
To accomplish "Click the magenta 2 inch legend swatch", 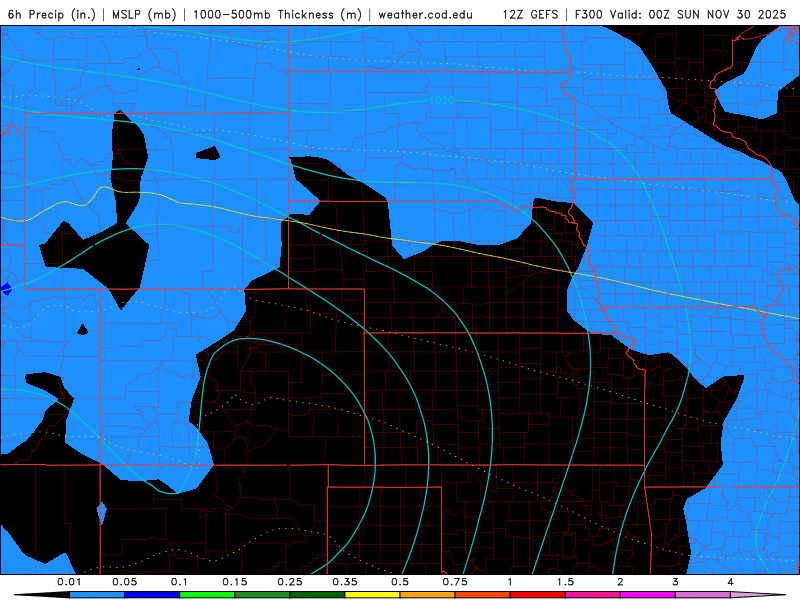I will (x=648, y=595).
